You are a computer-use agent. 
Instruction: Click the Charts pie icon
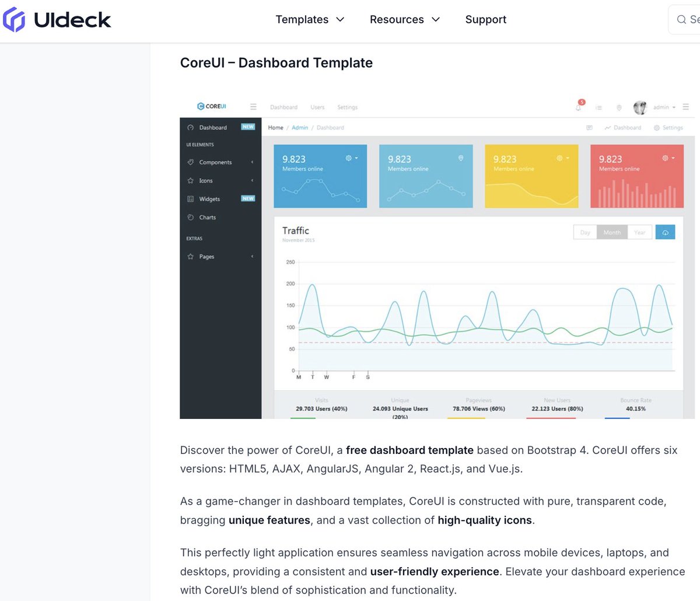pyautogui.click(x=190, y=217)
